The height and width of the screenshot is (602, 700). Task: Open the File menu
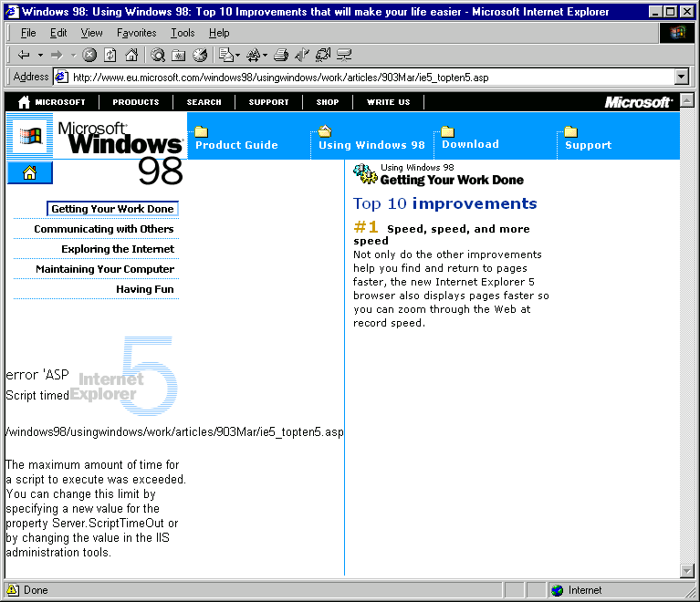pos(28,33)
